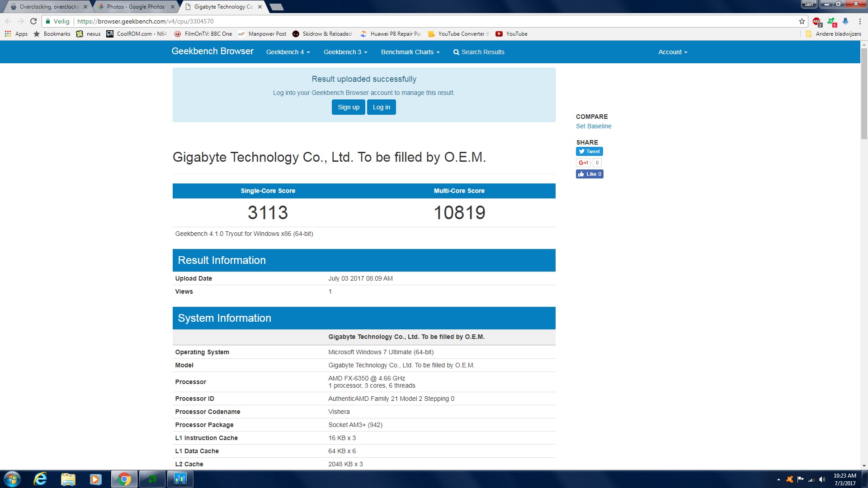Expand the Geekbench 4 dropdown menu
The height and width of the screenshot is (488, 868).
pos(288,52)
